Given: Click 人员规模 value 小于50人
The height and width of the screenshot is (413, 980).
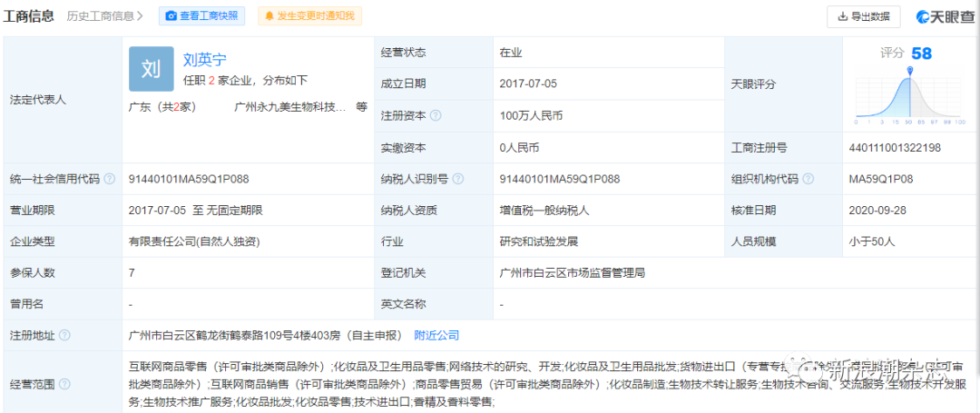Looking at the screenshot, I should [872, 241].
